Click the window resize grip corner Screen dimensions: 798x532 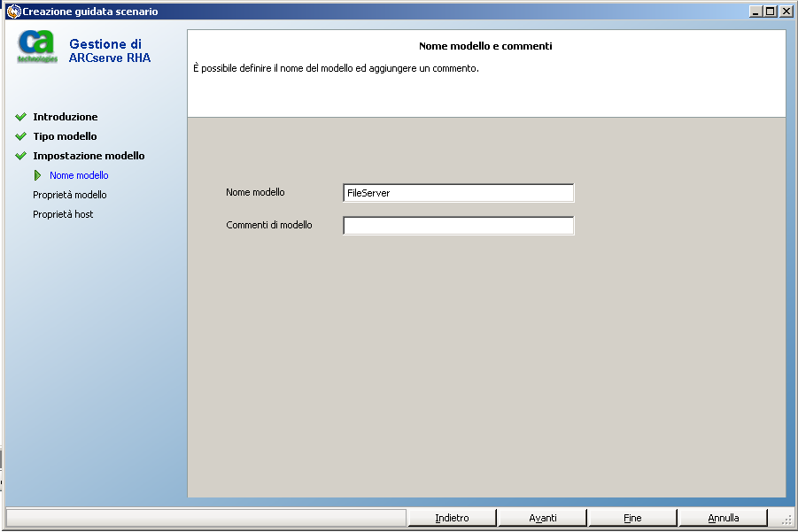[x=786, y=520]
